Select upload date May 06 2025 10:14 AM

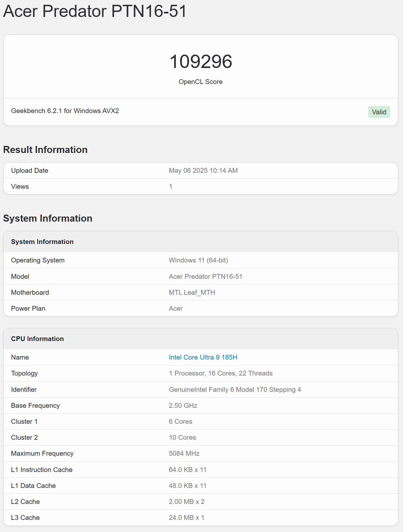pos(203,171)
